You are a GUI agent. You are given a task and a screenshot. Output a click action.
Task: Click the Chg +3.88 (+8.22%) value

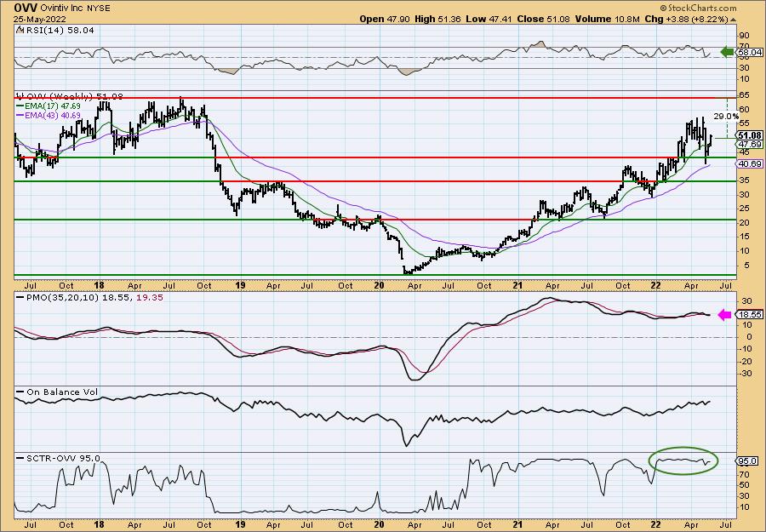tap(687, 19)
